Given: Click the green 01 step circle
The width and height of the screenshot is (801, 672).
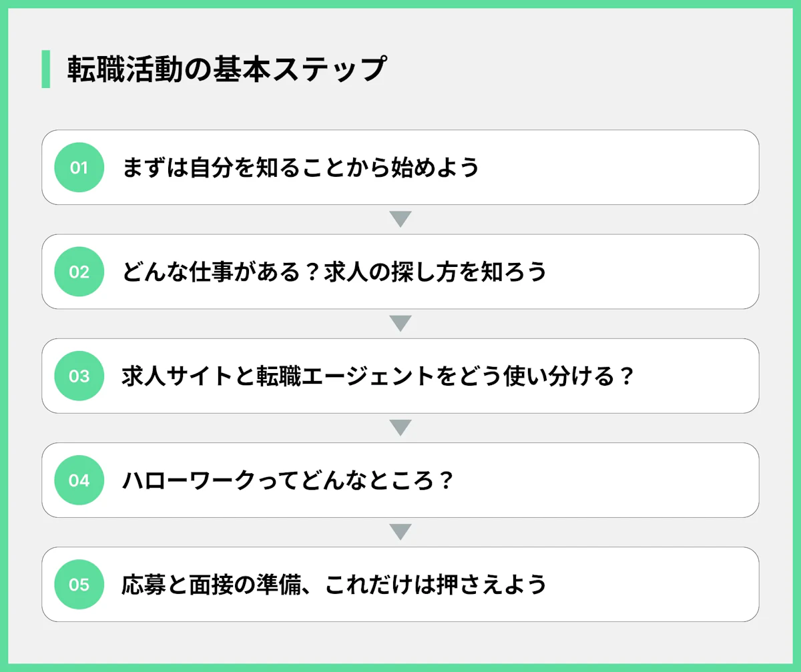Looking at the screenshot, I should (x=79, y=167).
